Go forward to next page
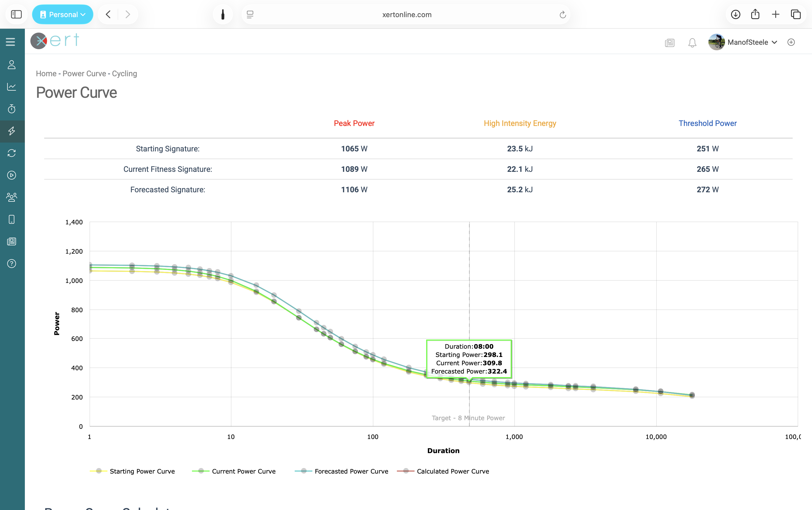The height and width of the screenshot is (510, 812). (128, 14)
